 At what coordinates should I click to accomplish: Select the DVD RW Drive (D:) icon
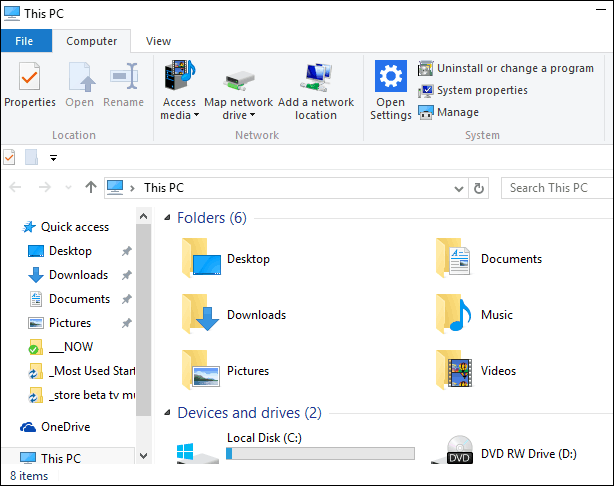(452, 450)
